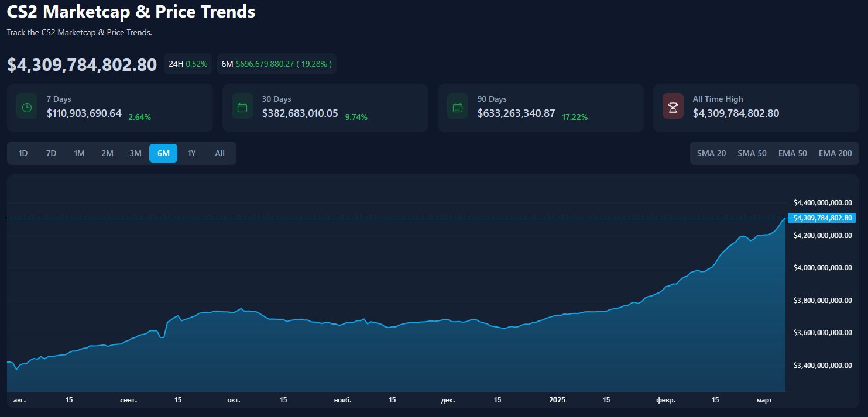This screenshot has width=868, height=417.
Task: Click the trophy icon in All Time High card
Action: pyautogui.click(x=673, y=108)
